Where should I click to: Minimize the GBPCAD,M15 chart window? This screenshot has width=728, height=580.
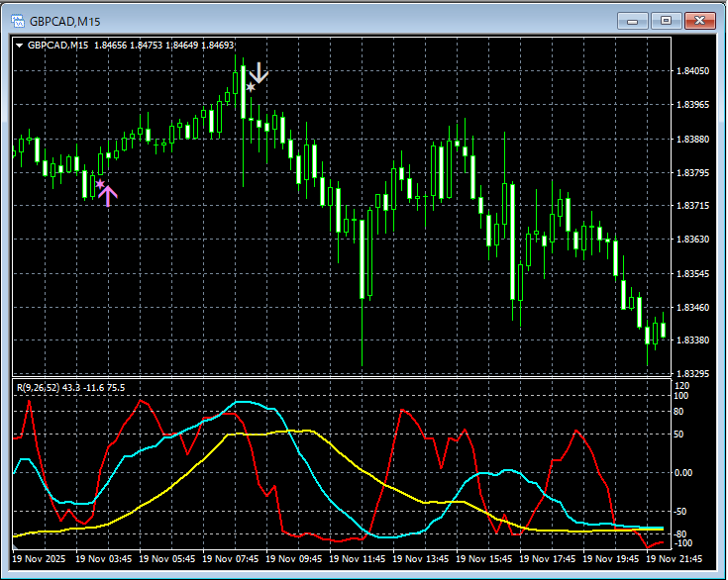(632, 21)
